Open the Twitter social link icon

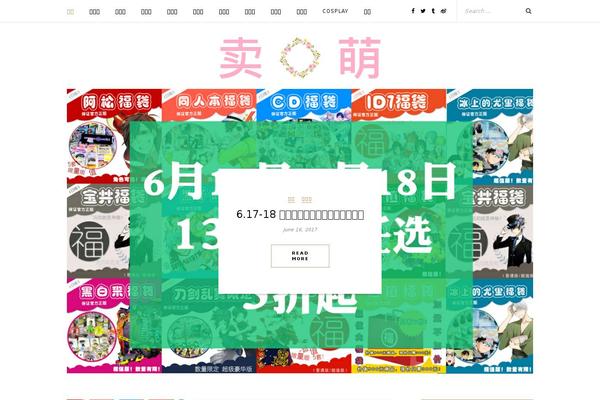click(x=423, y=11)
